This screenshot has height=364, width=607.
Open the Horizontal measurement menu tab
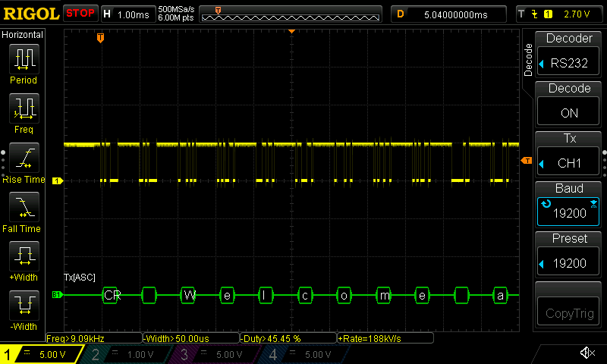pos(23,35)
